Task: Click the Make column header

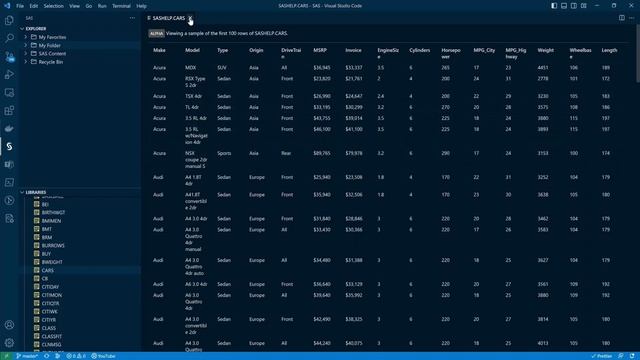Action: point(159,50)
